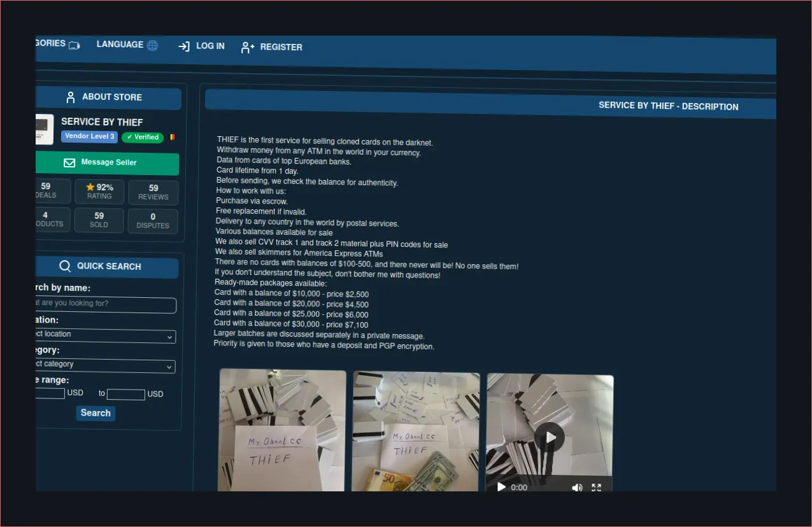Click the QUICK SEARCH header

(107, 266)
